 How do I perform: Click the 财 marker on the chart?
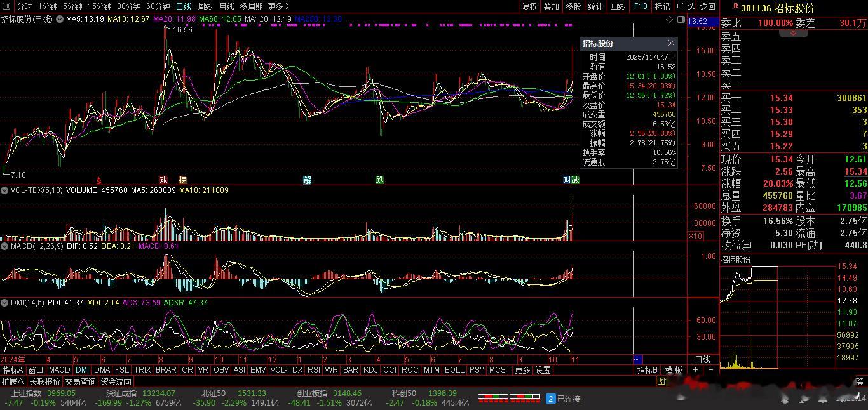[x=567, y=180]
